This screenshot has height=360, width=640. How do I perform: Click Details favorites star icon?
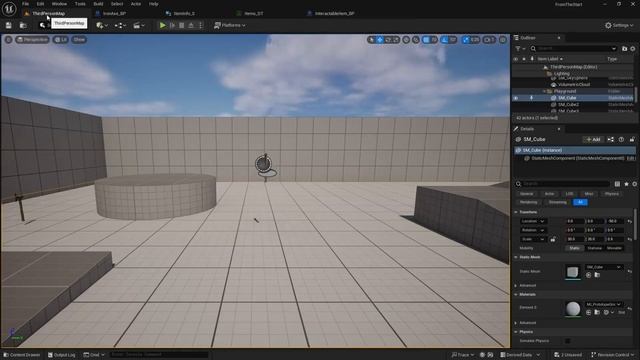point(626,184)
